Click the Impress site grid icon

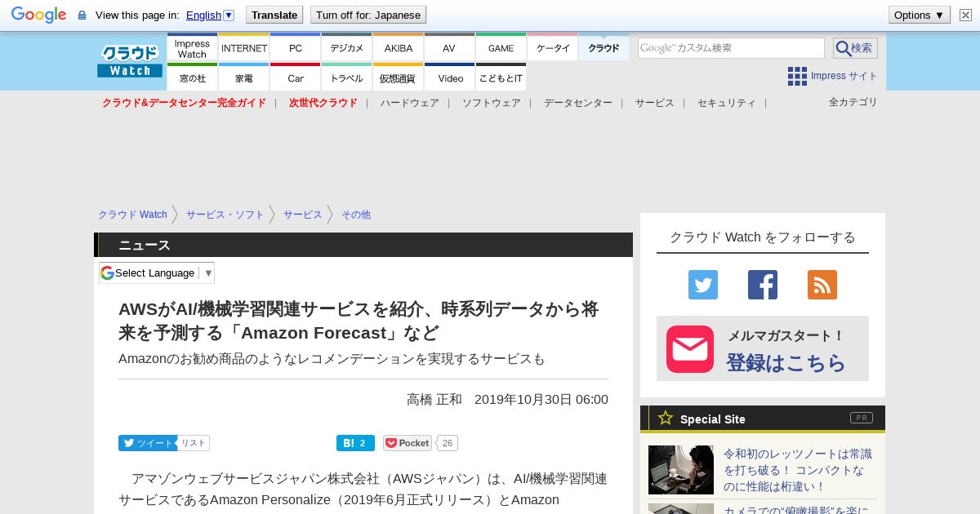(x=797, y=76)
